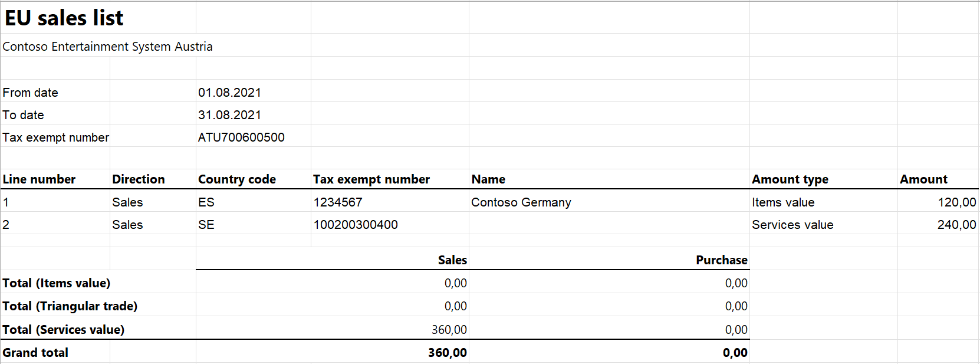
Task: Click 'Contoso Entertainment System Austria' company name
Action: coord(107,47)
